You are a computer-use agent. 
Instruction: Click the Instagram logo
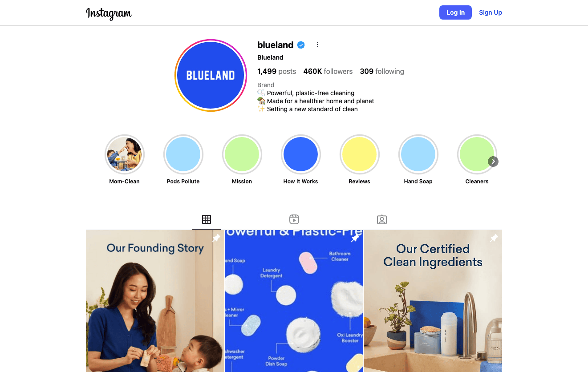point(109,13)
